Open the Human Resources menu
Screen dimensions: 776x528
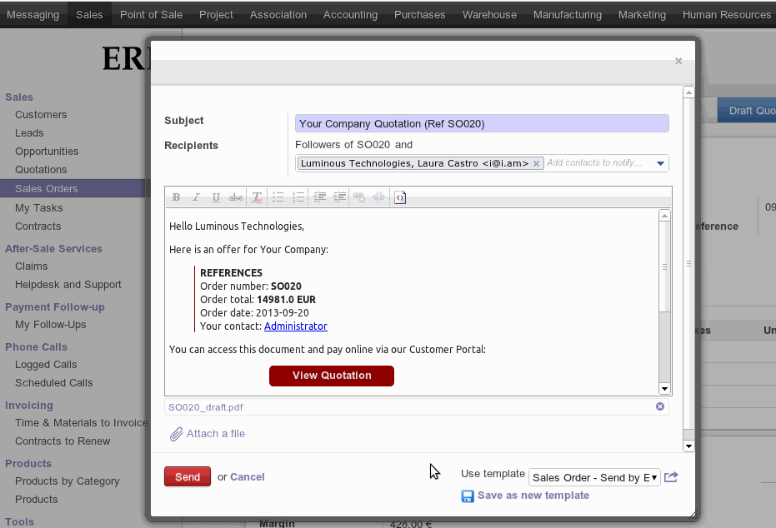pos(726,15)
